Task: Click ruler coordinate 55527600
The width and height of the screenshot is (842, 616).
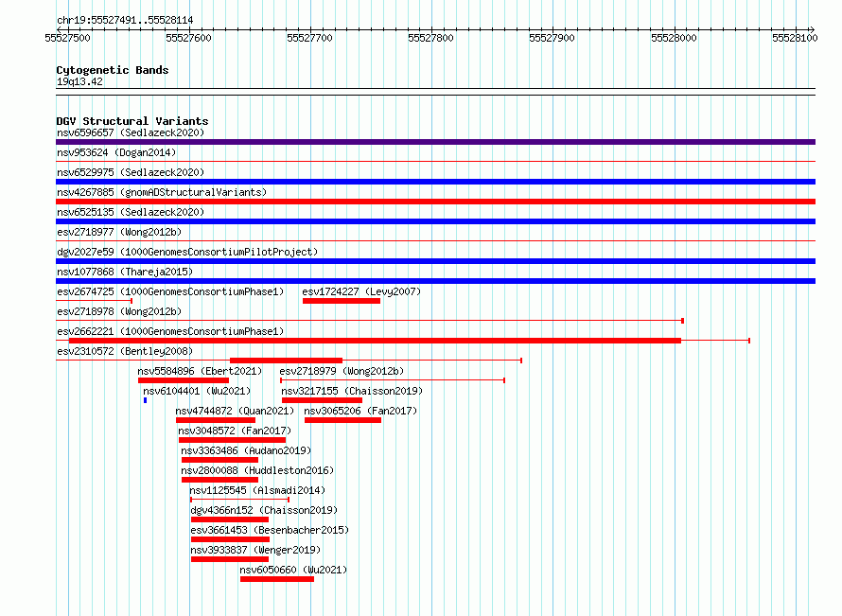Action: [188, 38]
